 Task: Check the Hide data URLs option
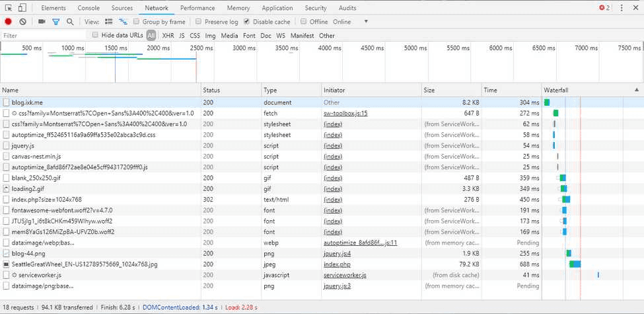click(x=96, y=35)
